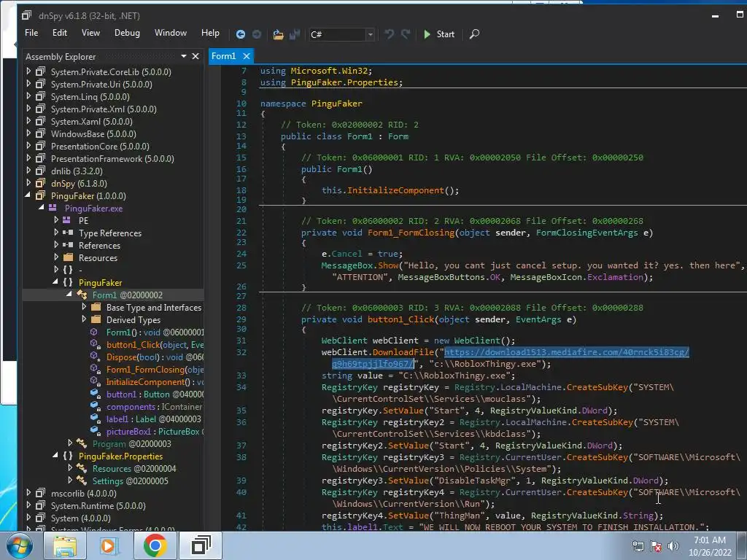Collapse the PinguFaker.exe module node
This screenshot has width=747, height=560.
tap(42, 208)
